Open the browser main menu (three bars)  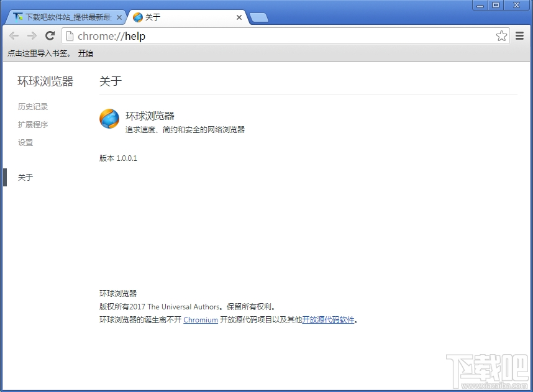click(519, 35)
